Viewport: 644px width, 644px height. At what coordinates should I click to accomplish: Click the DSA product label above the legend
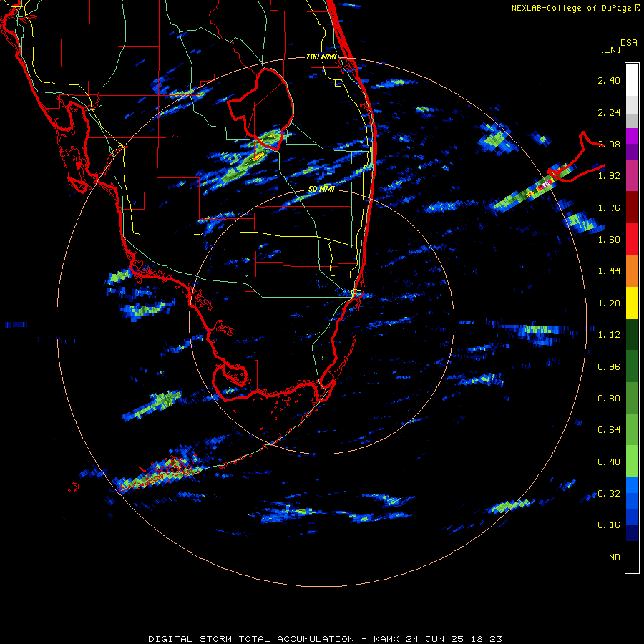tap(629, 43)
